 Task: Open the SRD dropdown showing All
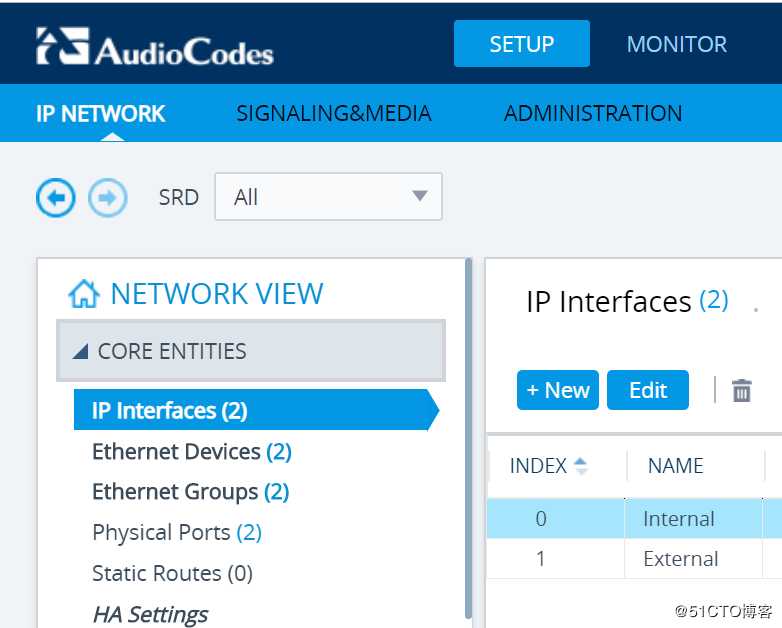328,197
